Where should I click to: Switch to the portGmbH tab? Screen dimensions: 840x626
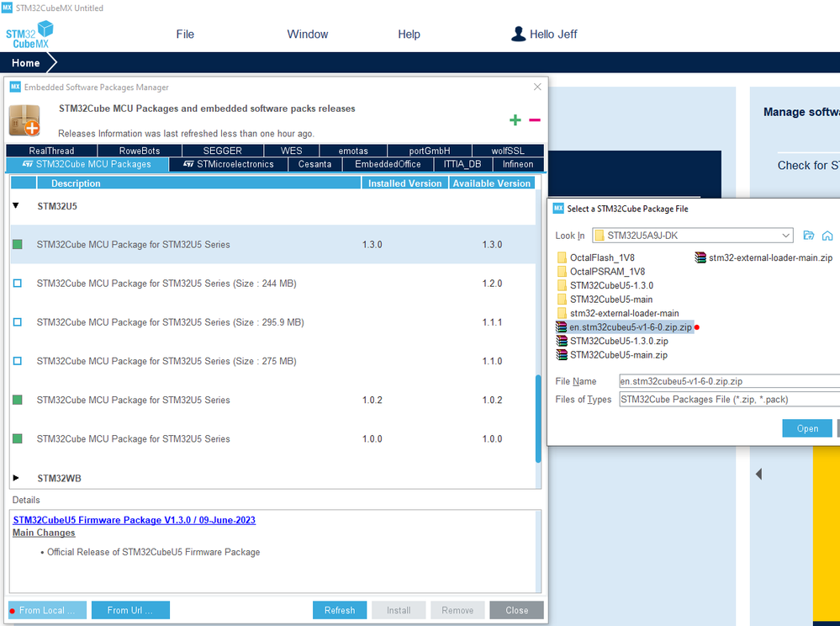430,151
